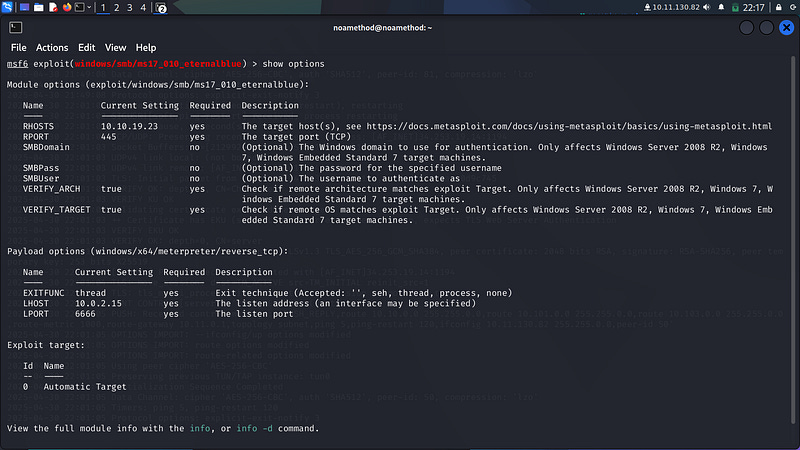Open the file manager from the panel
Screen dimensions: 800x450
(x=38, y=7)
